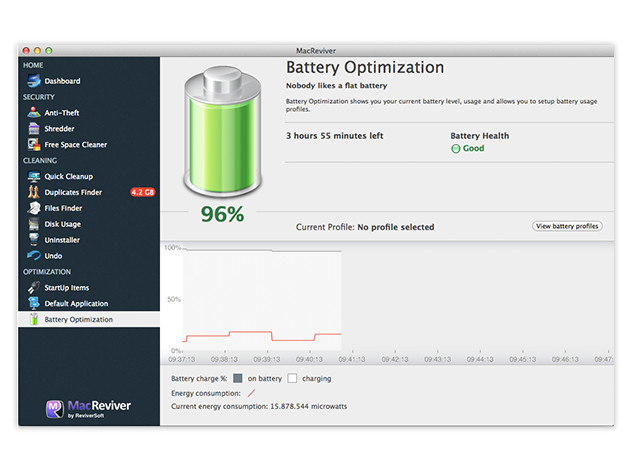Click the Files Finder icon

34,208
